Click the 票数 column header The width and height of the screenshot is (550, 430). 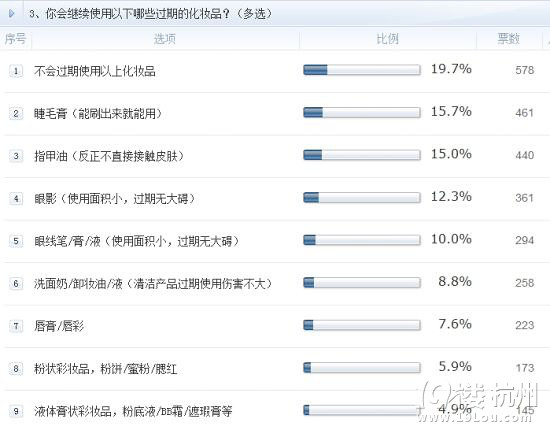[508, 39]
